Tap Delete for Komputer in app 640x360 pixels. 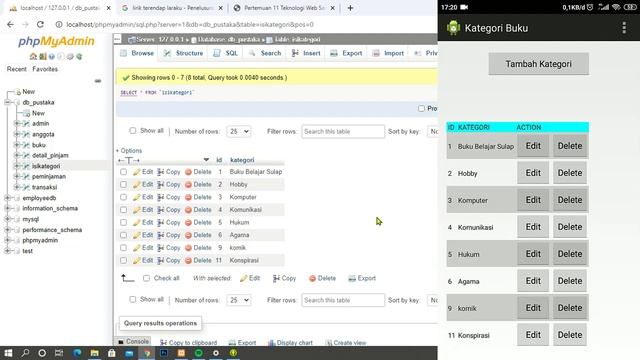[570, 200]
